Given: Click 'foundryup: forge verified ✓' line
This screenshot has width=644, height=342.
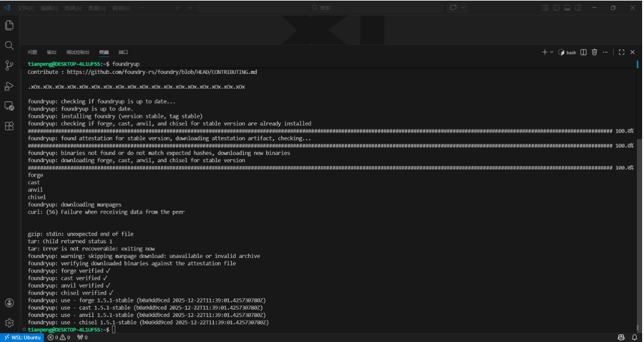Looking at the screenshot, I should [x=69, y=271].
